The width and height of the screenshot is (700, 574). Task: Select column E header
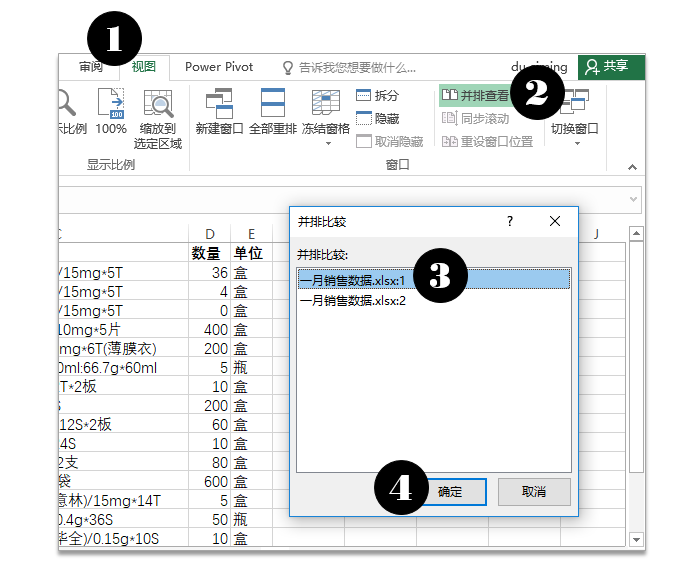pos(251,234)
